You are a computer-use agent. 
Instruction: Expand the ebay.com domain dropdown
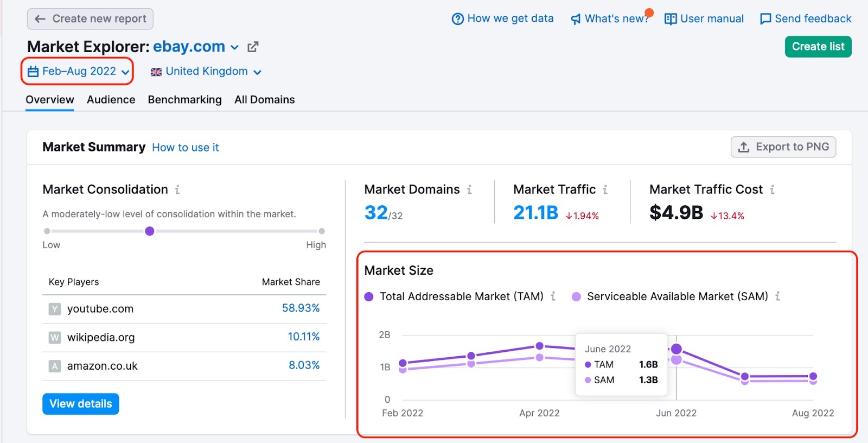coord(234,47)
